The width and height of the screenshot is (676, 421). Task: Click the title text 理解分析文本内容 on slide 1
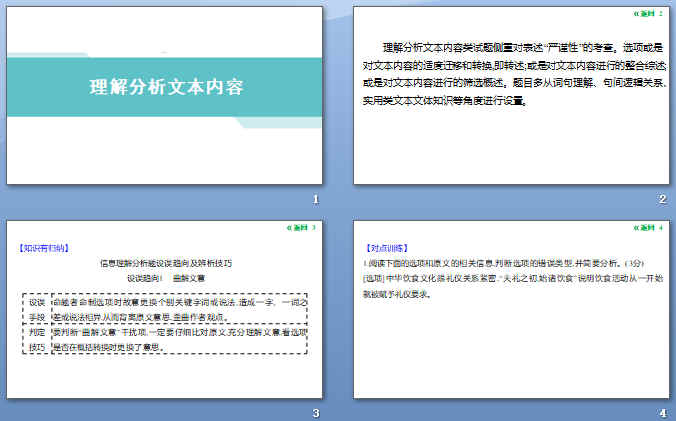coord(166,87)
